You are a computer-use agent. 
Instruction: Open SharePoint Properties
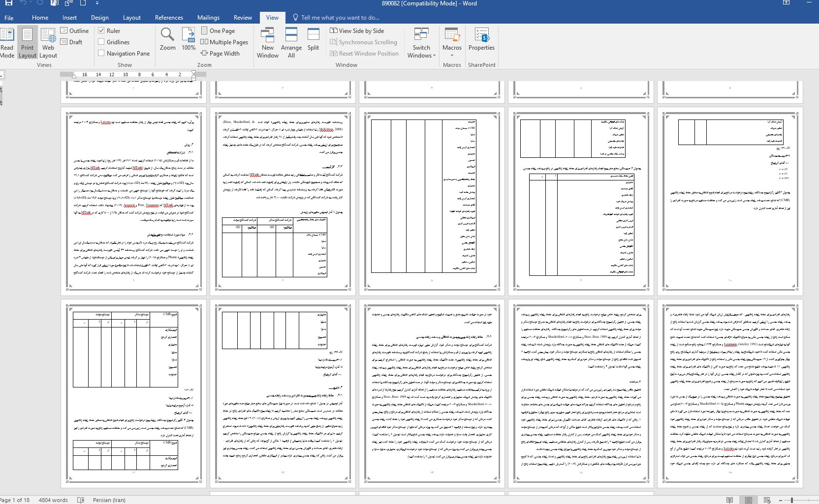[481, 39]
